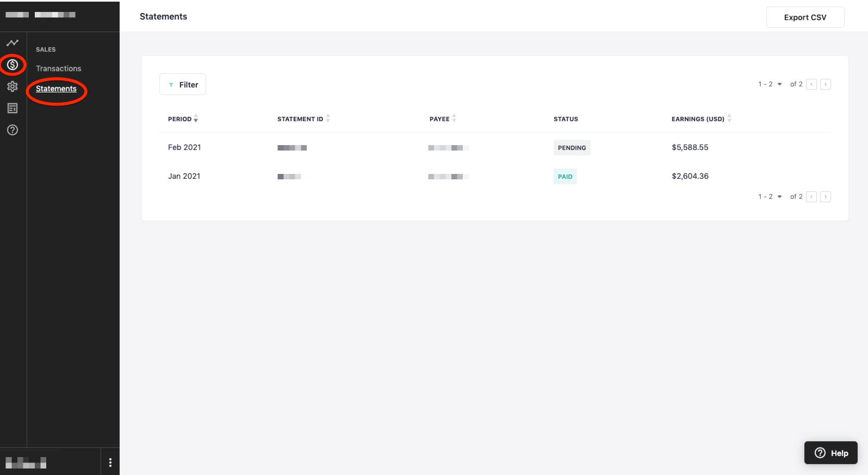Open the news document icon in sidebar

(13, 108)
